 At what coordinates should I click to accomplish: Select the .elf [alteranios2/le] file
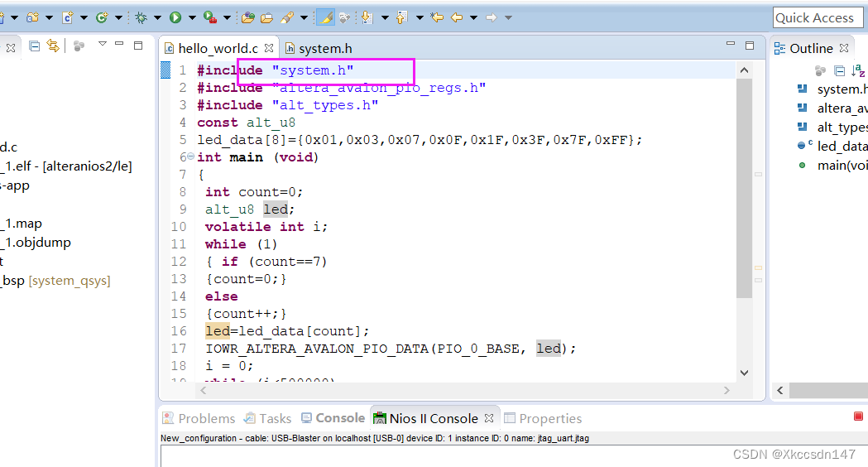point(66,166)
